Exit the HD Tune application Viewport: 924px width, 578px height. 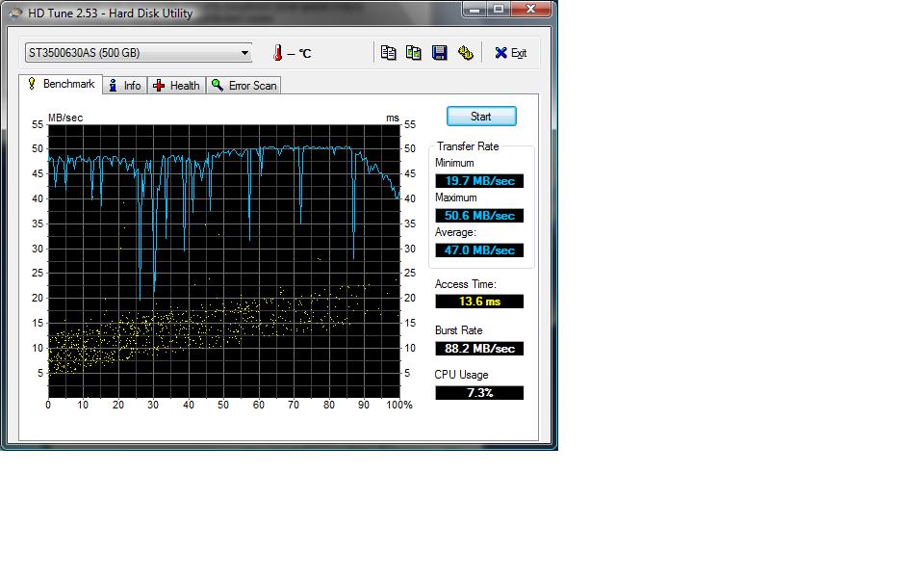point(510,53)
